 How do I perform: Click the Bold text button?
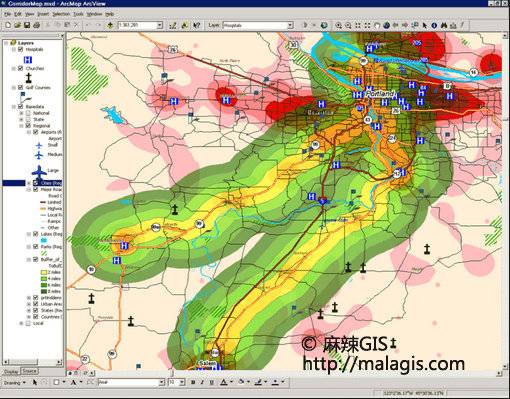(193, 382)
